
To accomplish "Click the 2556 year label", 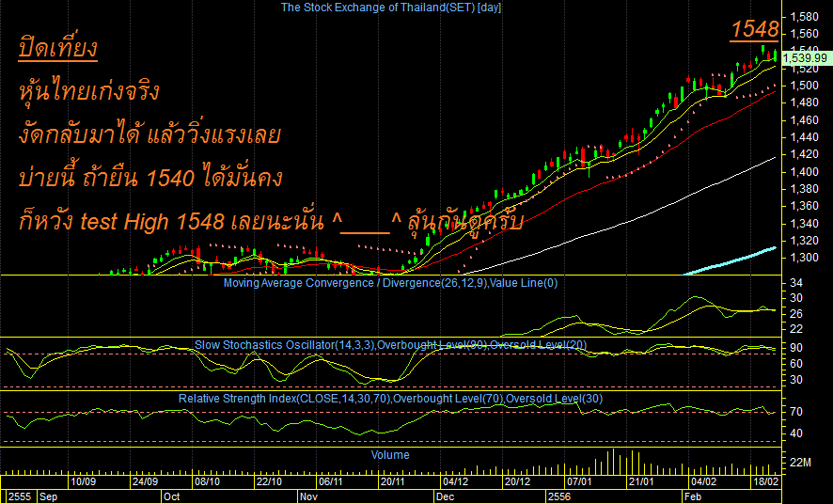I will click(x=559, y=496).
